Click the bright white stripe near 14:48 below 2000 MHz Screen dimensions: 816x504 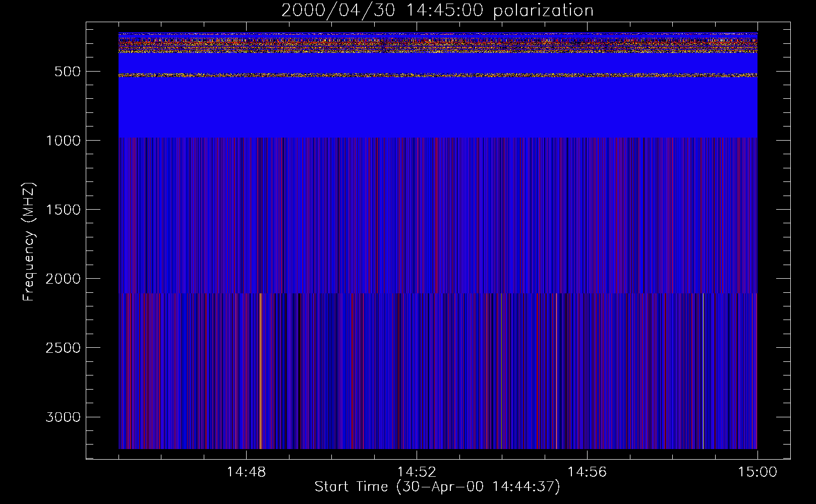[x=260, y=370]
